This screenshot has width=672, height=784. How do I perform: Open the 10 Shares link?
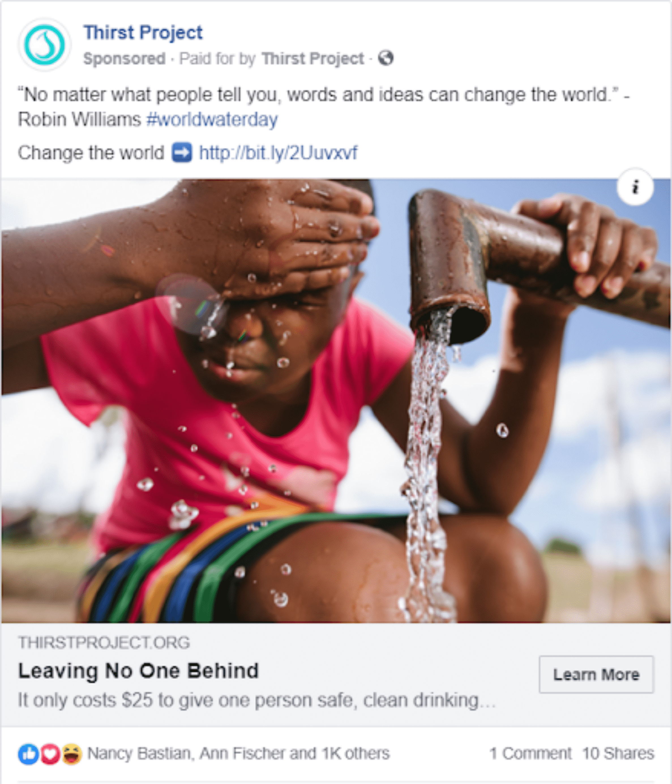coord(618,753)
